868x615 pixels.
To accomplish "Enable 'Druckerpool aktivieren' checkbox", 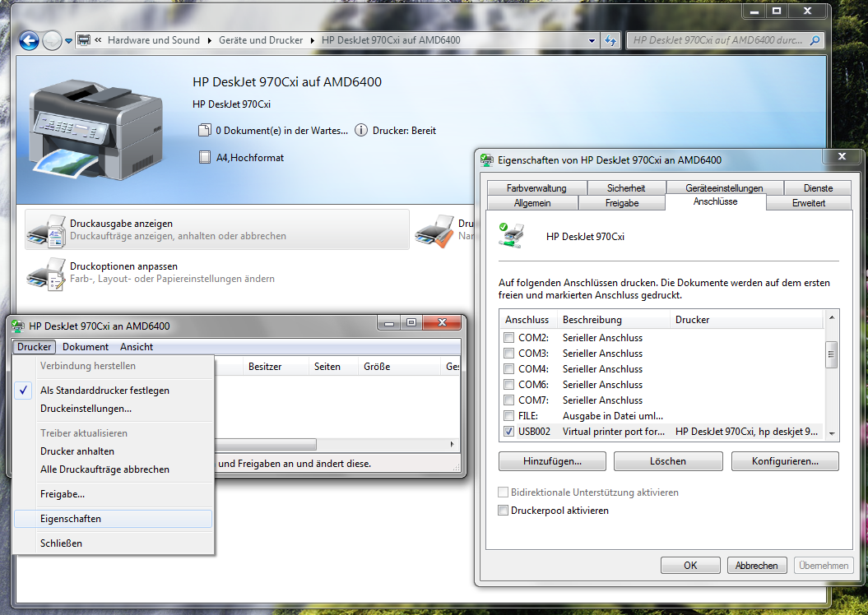I will 504,511.
